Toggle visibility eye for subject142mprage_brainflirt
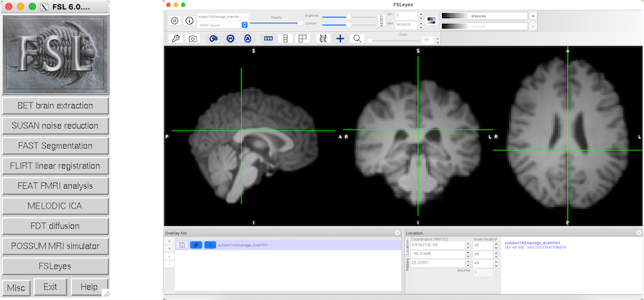The height and width of the screenshot is (300, 644). point(210,245)
